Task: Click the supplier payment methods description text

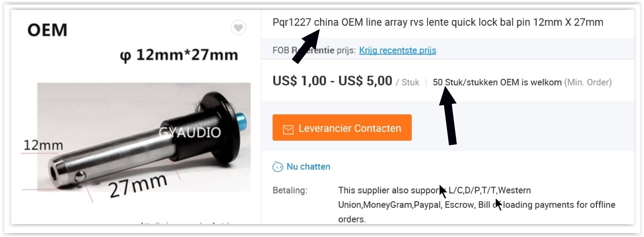Action: [x=477, y=205]
